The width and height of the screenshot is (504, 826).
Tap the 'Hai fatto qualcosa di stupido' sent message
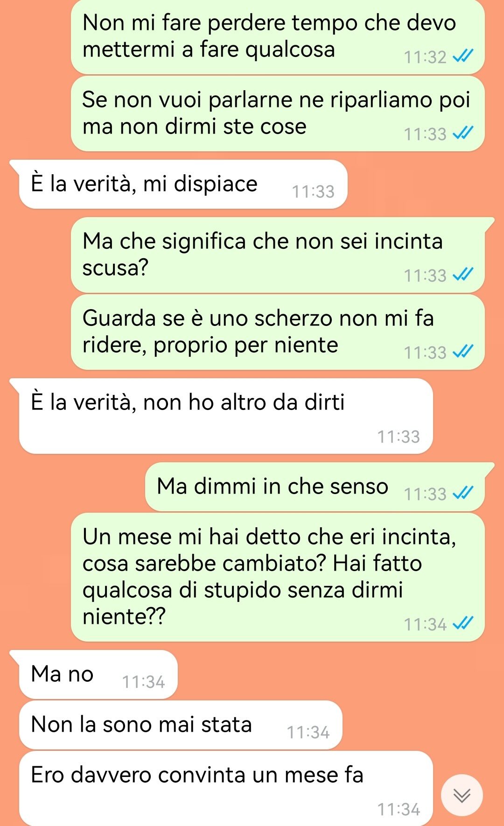coord(278,577)
